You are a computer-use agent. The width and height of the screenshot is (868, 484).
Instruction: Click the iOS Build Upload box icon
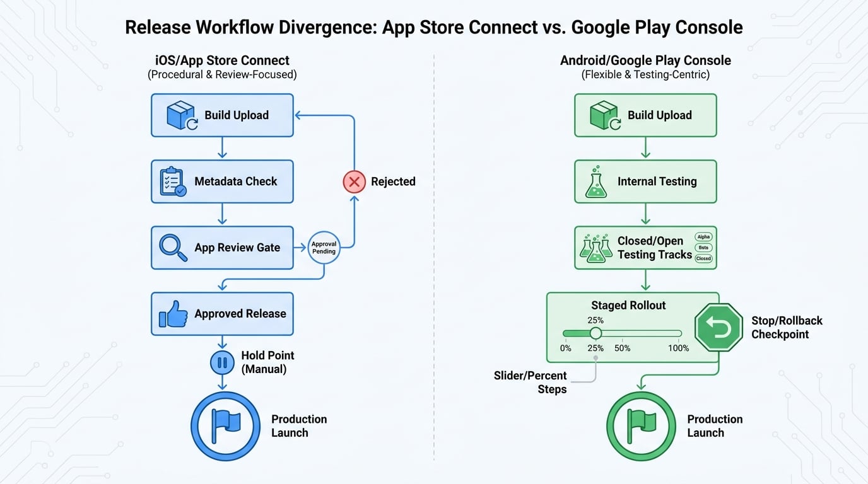click(182, 115)
